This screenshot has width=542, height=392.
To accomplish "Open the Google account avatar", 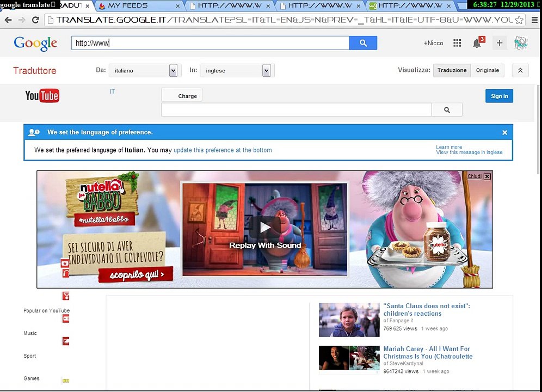I will point(520,43).
